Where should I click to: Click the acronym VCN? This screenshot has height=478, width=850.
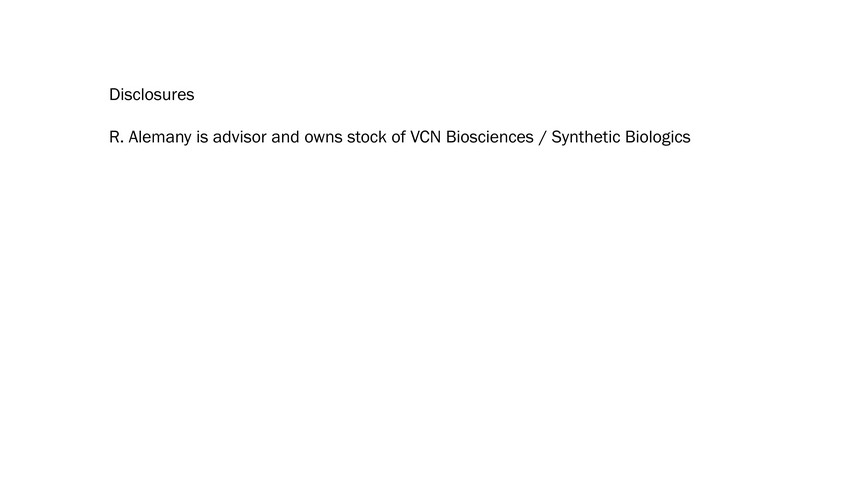tap(426, 137)
